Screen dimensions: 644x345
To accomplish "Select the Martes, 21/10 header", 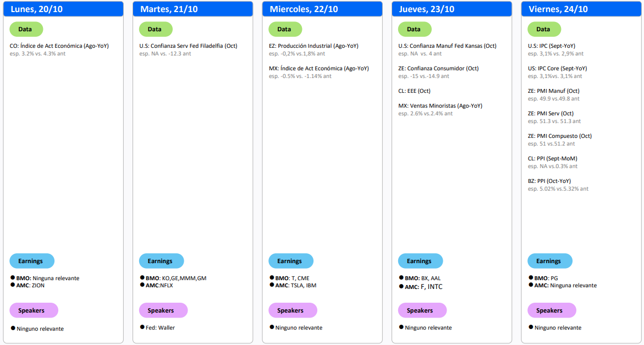I will (192, 9).
